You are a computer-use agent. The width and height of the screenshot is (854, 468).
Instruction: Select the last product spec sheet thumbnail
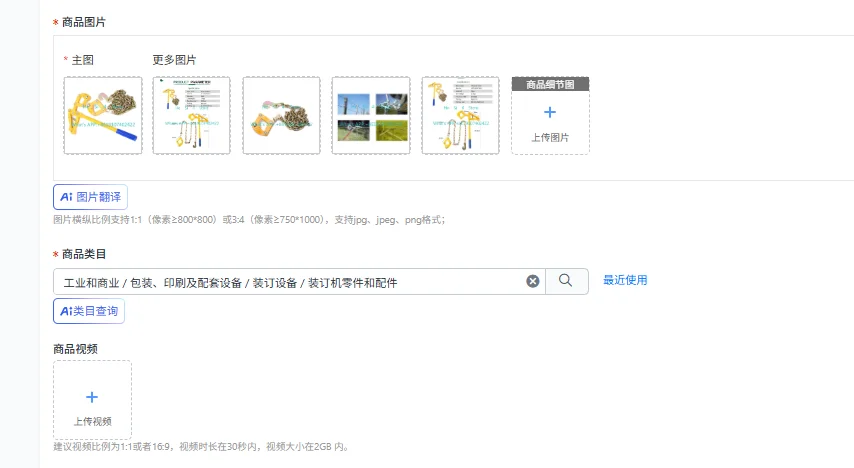tap(460, 116)
